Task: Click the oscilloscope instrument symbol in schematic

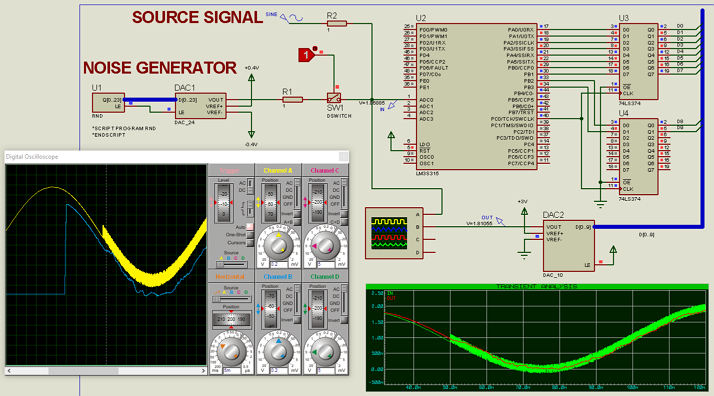Action: [x=394, y=233]
